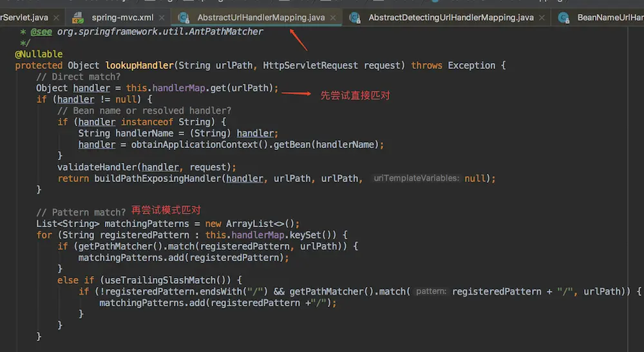The width and height of the screenshot is (644, 352).
Task: Click the BeanNameUrl tab class icon
Action: (x=563, y=17)
